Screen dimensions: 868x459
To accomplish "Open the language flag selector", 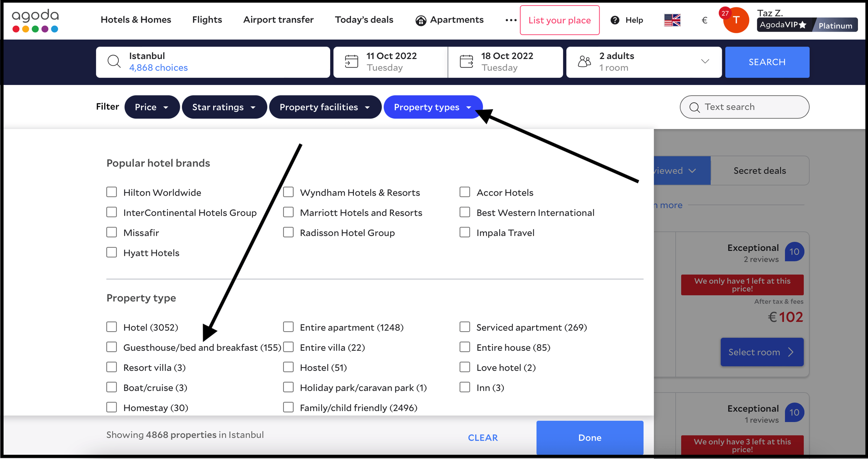I will tap(672, 20).
